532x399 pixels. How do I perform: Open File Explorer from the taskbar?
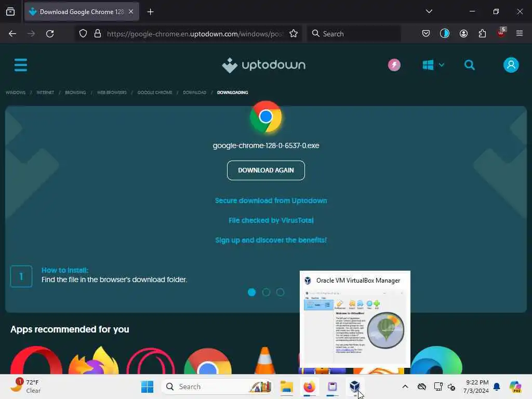pyautogui.click(x=286, y=387)
